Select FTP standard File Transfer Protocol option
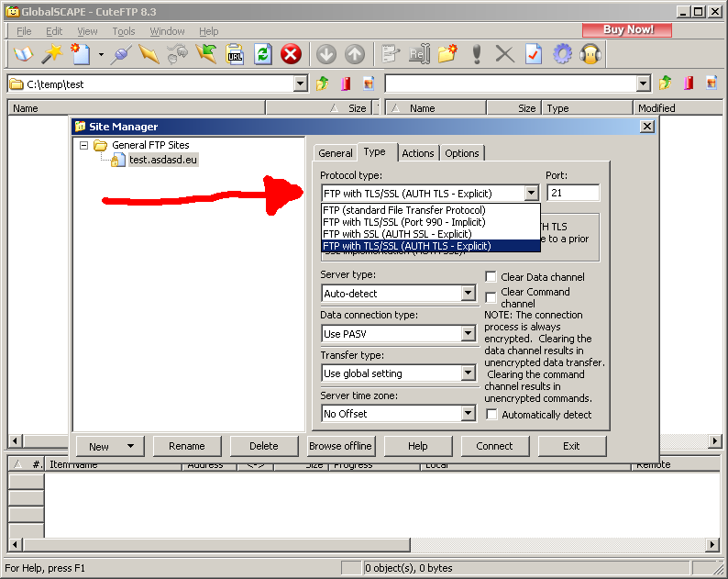728x579 pixels. click(431, 210)
